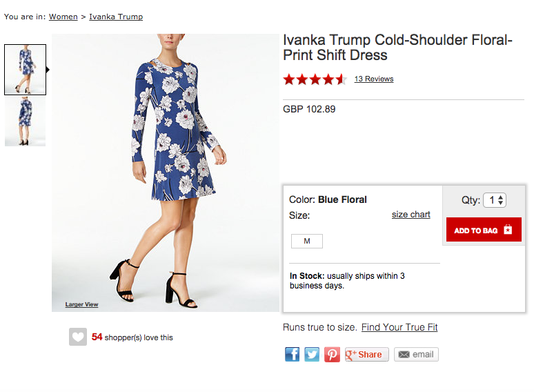
Task: Open the 13 Reviews link
Action: pos(373,79)
